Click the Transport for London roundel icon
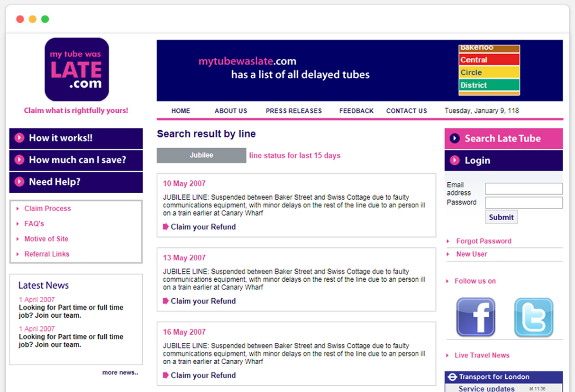 click(x=452, y=377)
